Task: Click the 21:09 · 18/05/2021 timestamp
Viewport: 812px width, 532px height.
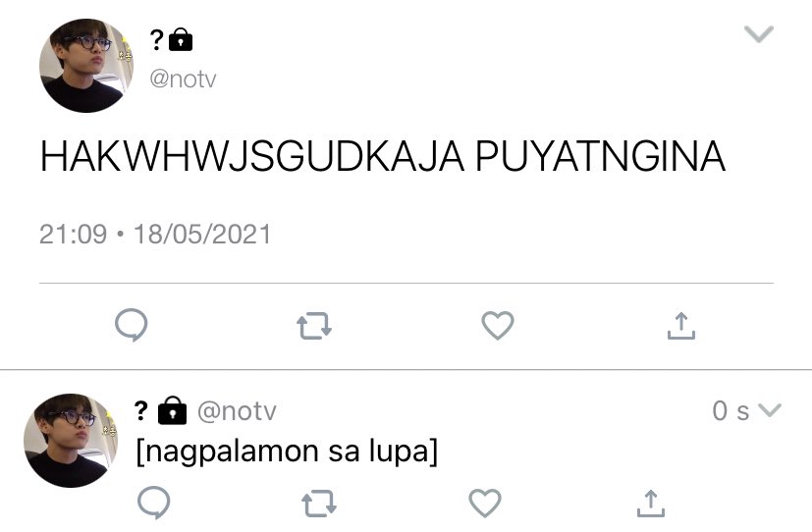Action: (155, 235)
